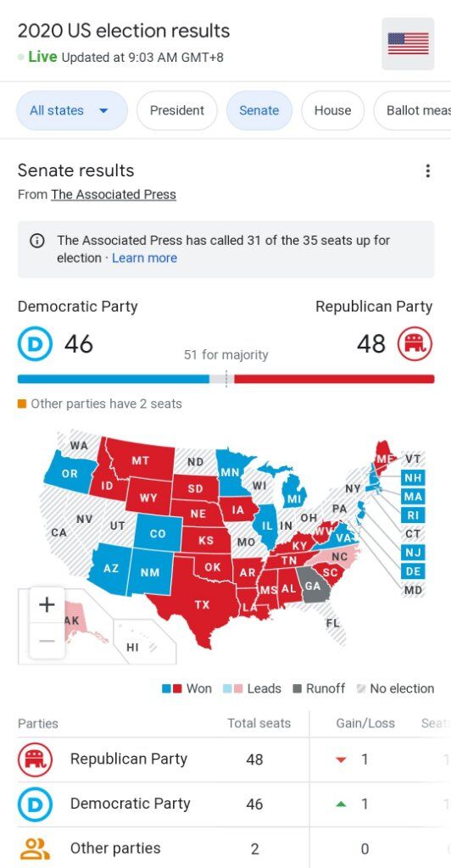Click the NH state label box
This screenshot has width=451, height=868.
pos(413,478)
